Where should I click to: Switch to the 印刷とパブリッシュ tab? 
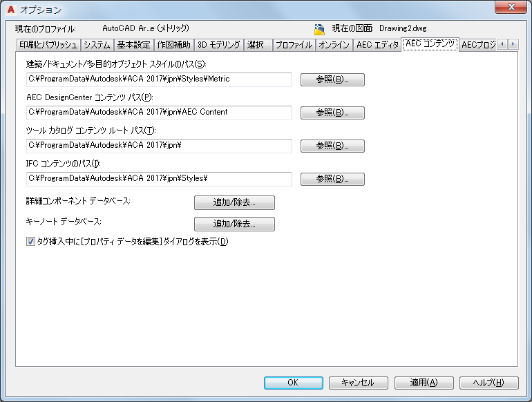click(48, 45)
